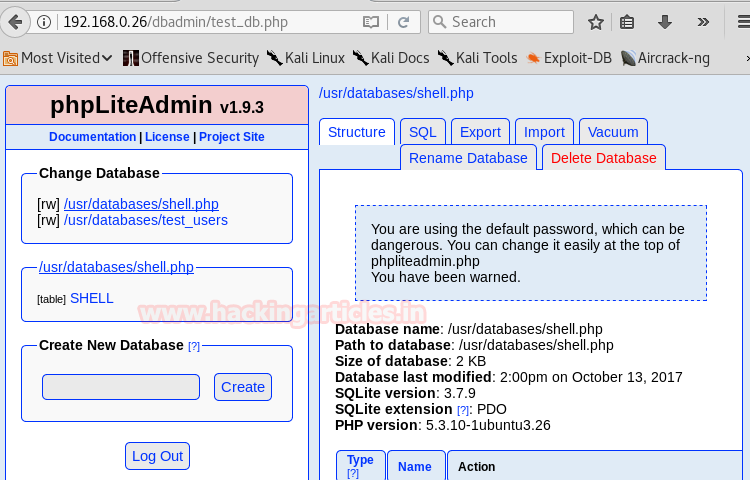Viewport: 750px width, 480px height.
Task: Reload the page with the refresh icon
Action: (403, 22)
